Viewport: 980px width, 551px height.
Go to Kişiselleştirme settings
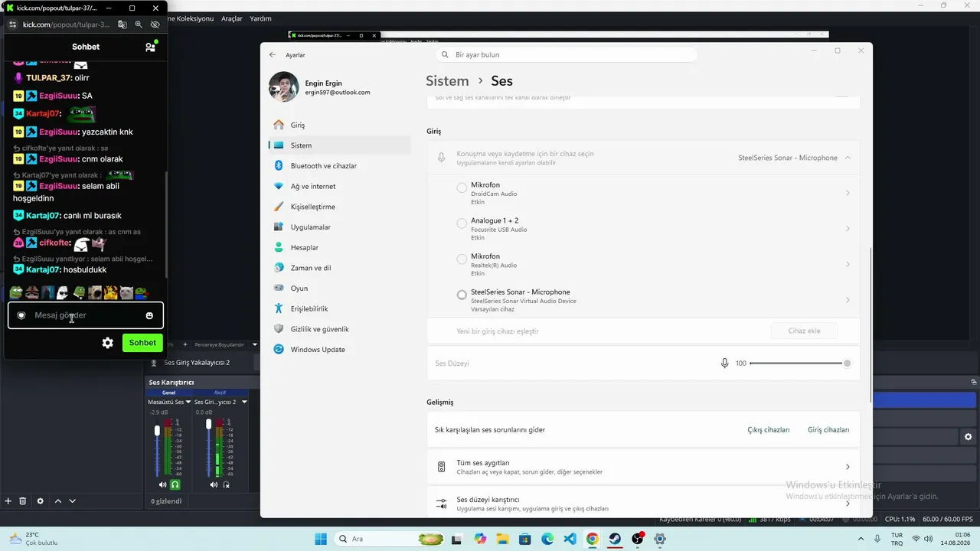pos(340,207)
